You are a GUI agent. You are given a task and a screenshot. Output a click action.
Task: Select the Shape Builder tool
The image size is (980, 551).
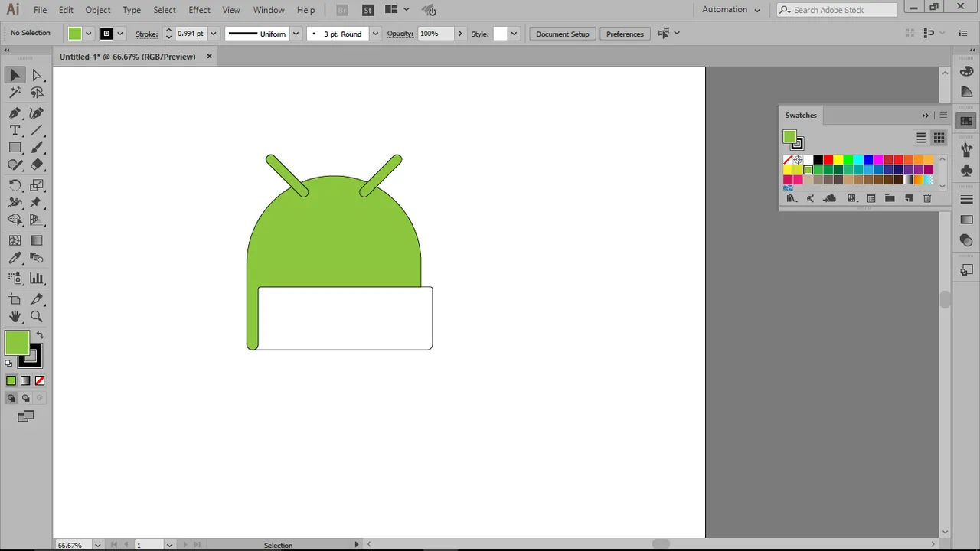tap(15, 220)
